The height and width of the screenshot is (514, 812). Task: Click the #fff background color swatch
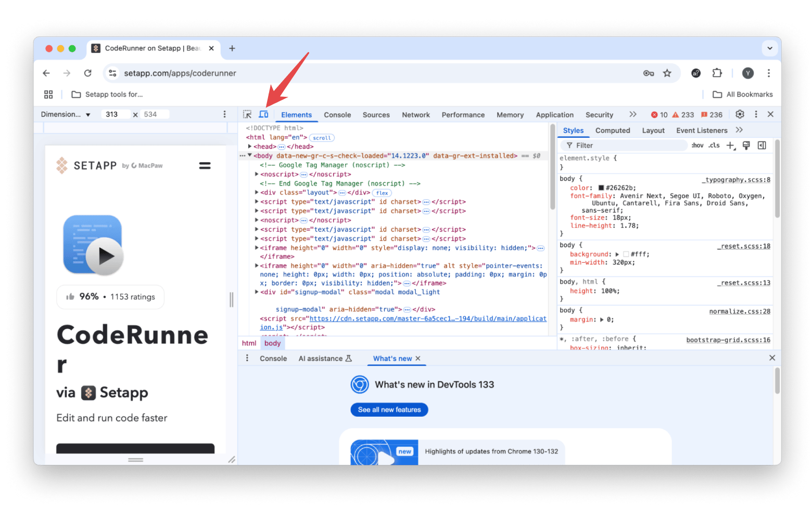point(626,254)
